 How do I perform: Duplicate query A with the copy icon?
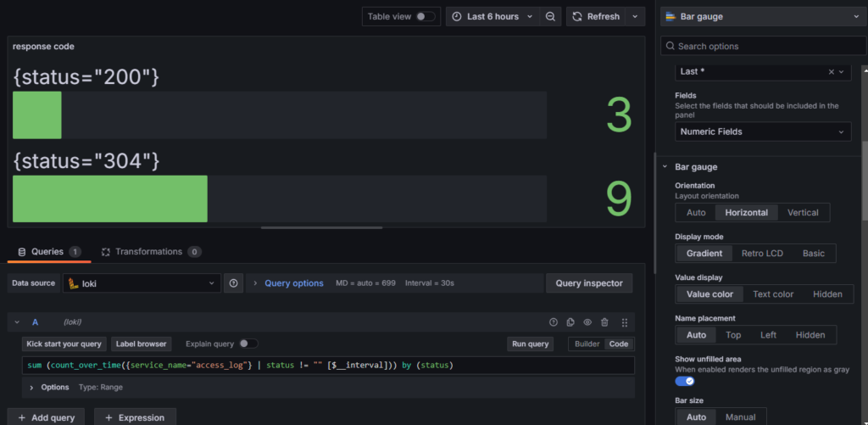point(570,322)
